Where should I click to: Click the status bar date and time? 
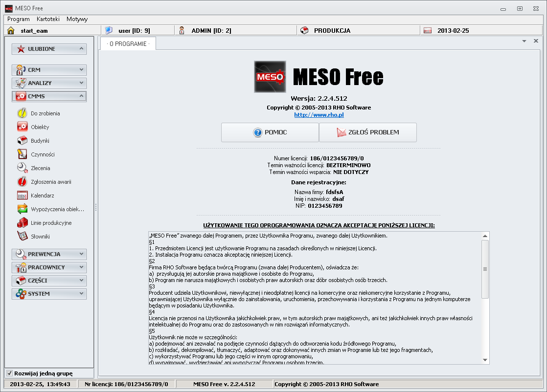point(40,384)
